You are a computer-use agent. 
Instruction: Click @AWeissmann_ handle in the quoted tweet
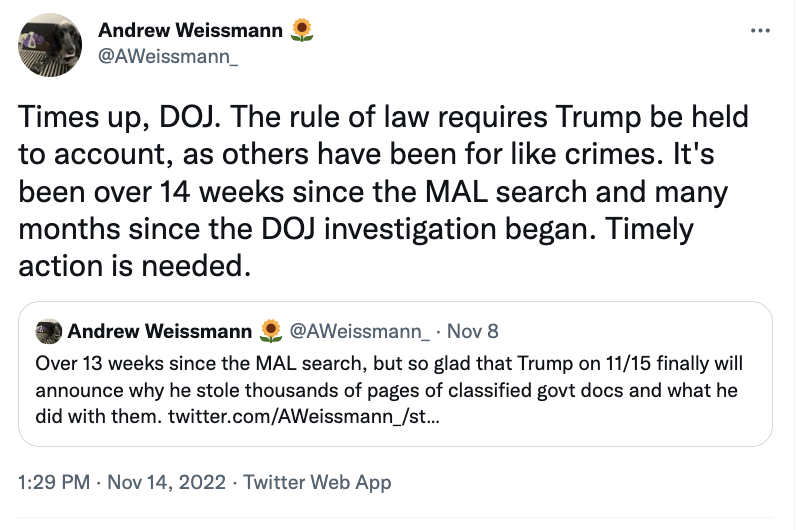coord(359,331)
